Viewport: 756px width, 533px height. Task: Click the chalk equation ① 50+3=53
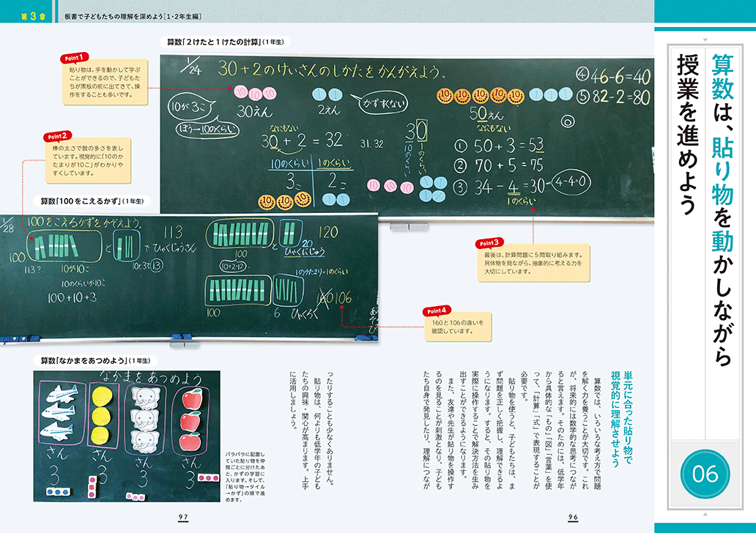[x=499, y=146]
